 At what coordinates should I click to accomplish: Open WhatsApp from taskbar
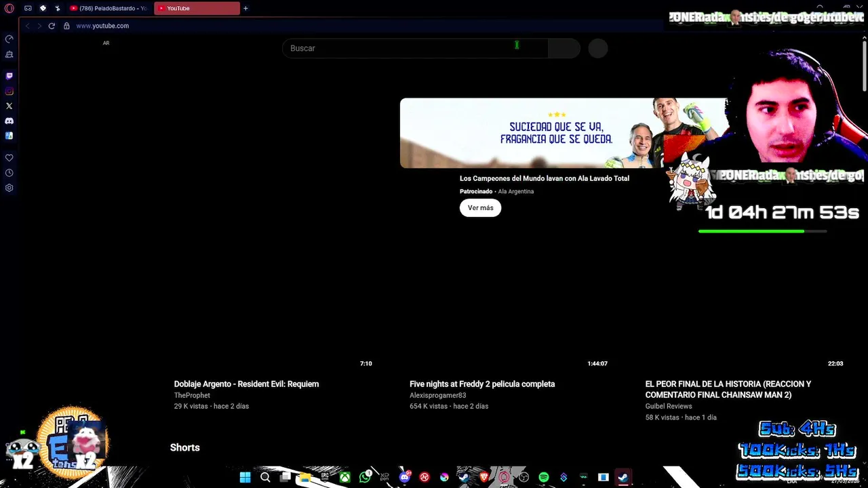click(x=366, y=477)
